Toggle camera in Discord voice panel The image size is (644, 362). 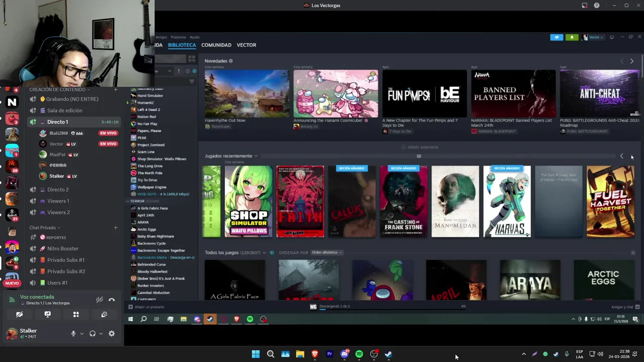(19, 314)
